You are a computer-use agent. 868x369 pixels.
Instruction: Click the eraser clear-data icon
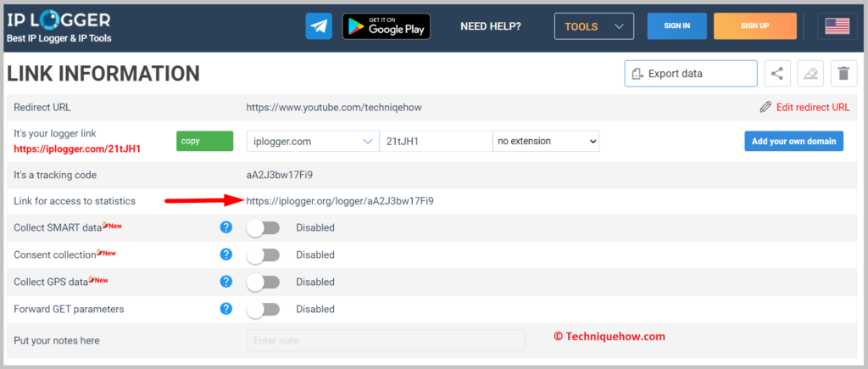tap(810, 74)
